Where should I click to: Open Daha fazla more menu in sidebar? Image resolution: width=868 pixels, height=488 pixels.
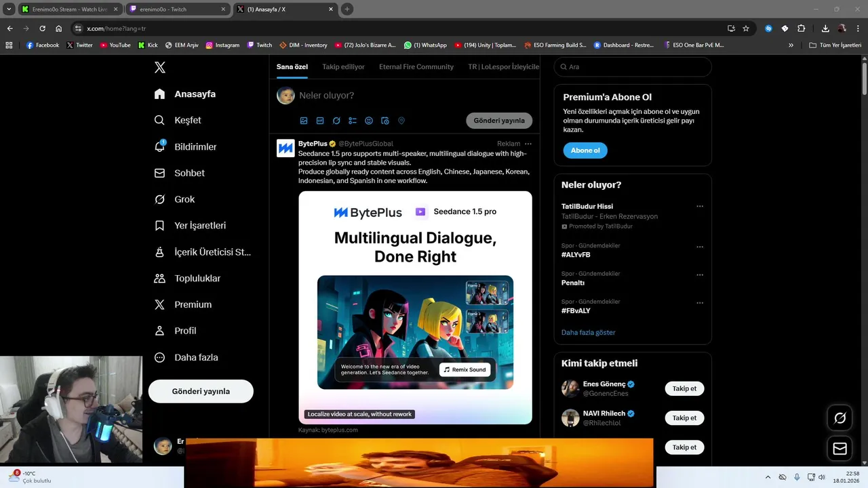click(x=186, y=357)
